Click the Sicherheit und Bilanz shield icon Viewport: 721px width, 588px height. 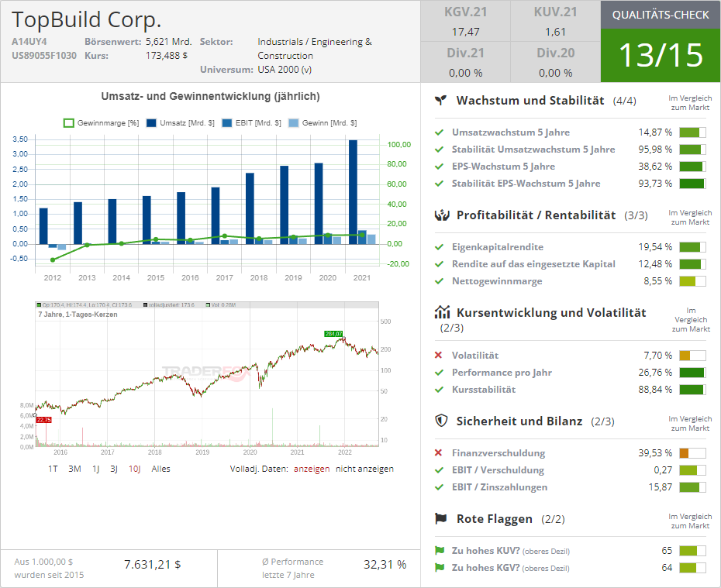click(441, 421)
